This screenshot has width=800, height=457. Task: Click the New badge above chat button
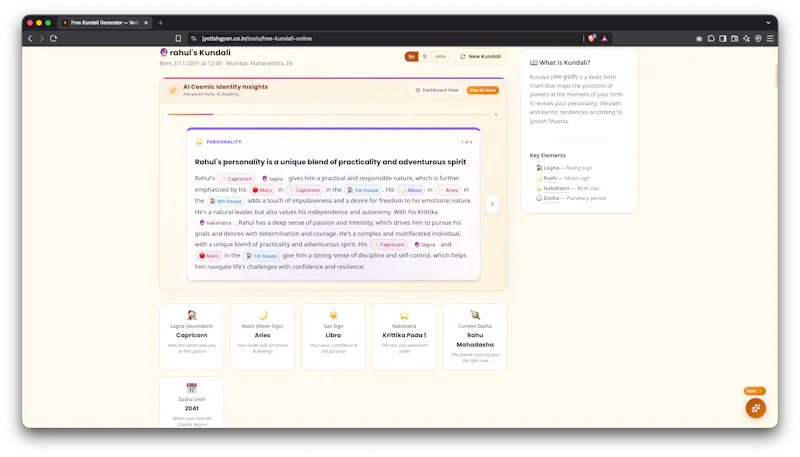coord(754,391)
